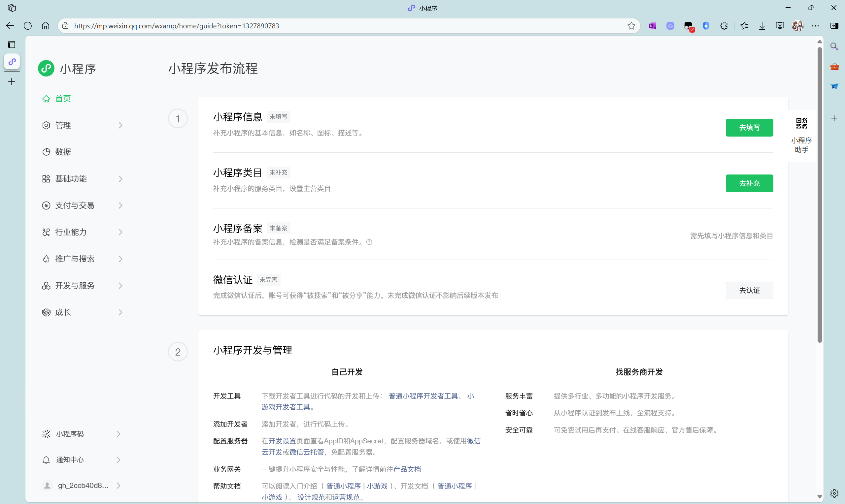Image resolution: width=845 pixels, height=504 pixels.
Task: Open the sidebar search magnifier icon
Action: (834, 46)
